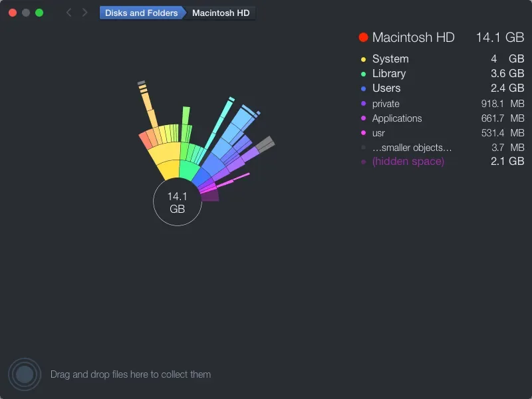Click the Macintosh HD 14.1 GB size
The image size is (532, 399).
point(500,37)
